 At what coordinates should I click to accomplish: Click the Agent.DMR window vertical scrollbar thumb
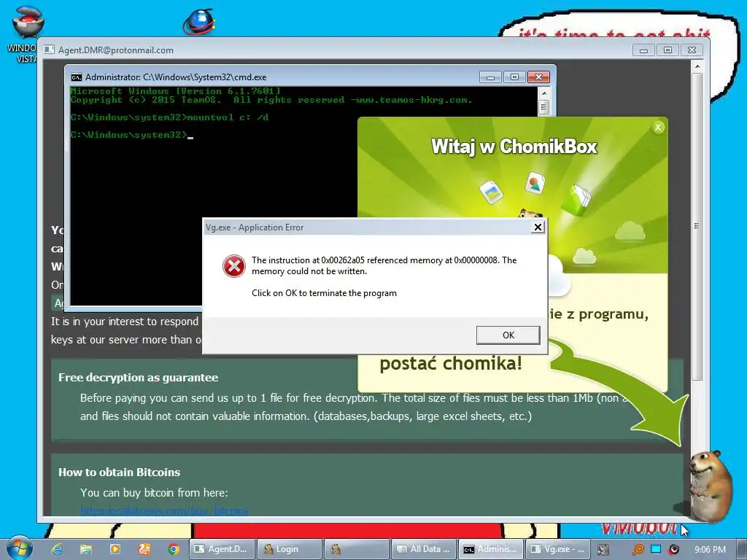coord(697,226)
